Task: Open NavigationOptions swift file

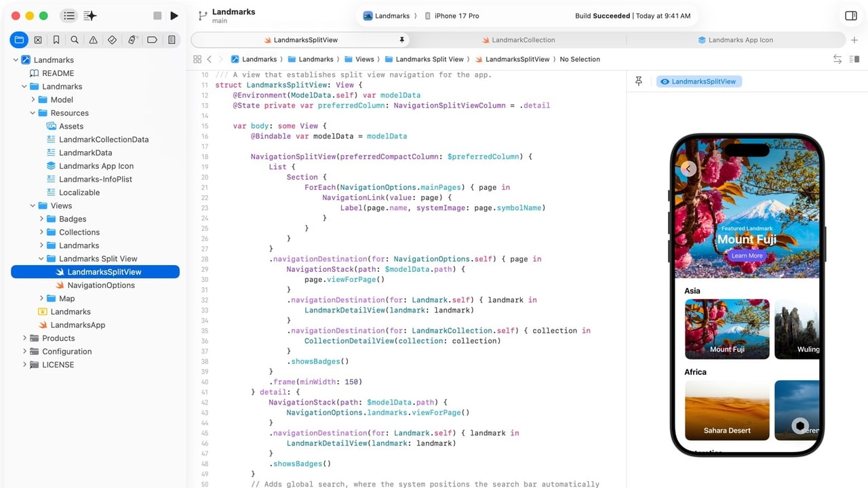Action: click(94, 285)
